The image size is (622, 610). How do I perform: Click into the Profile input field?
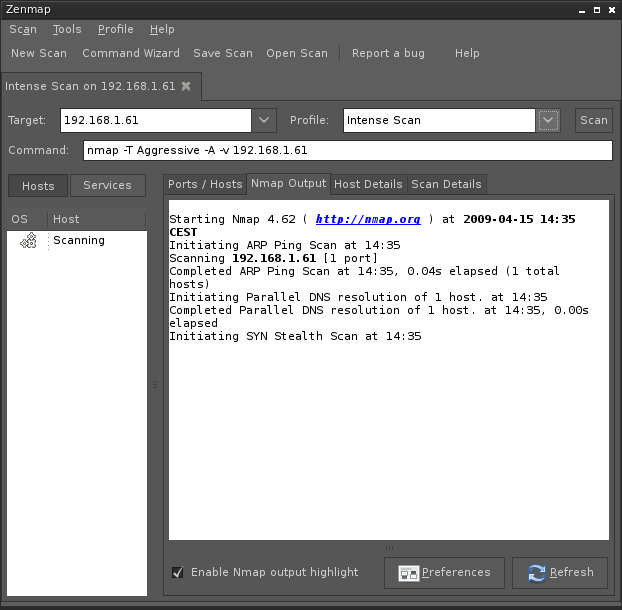(439, 120)
